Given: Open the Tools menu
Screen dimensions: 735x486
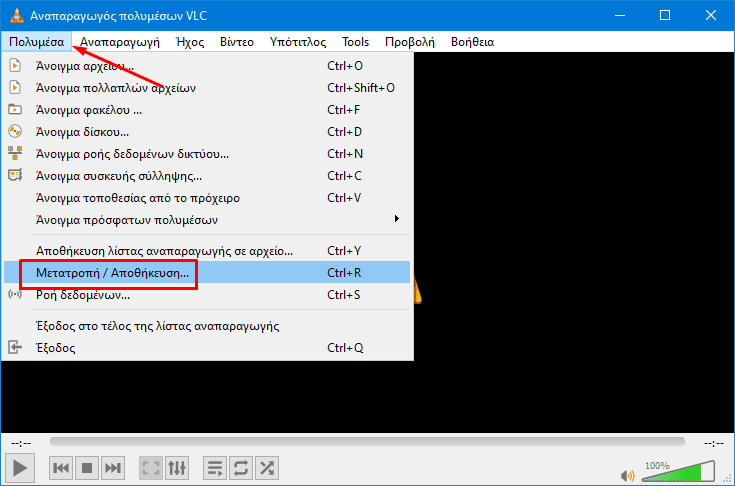Looking at the screenshot, I should pos(355,42).
